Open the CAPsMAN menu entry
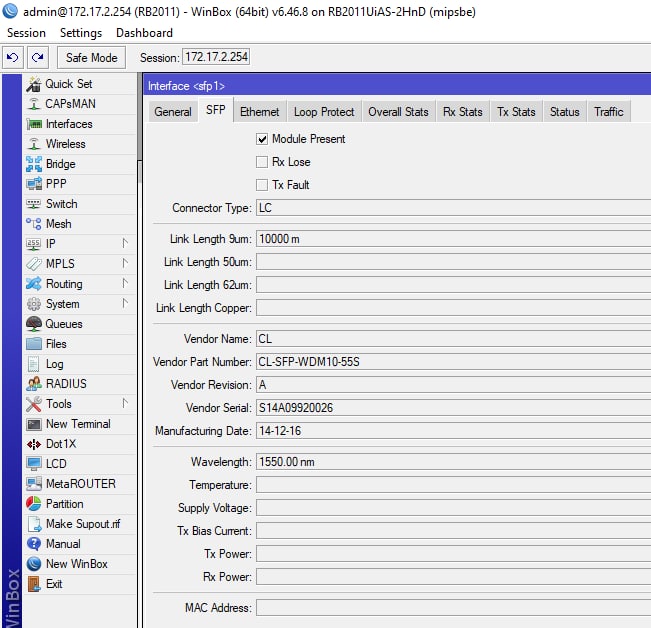651x628 pixels. 80,104
